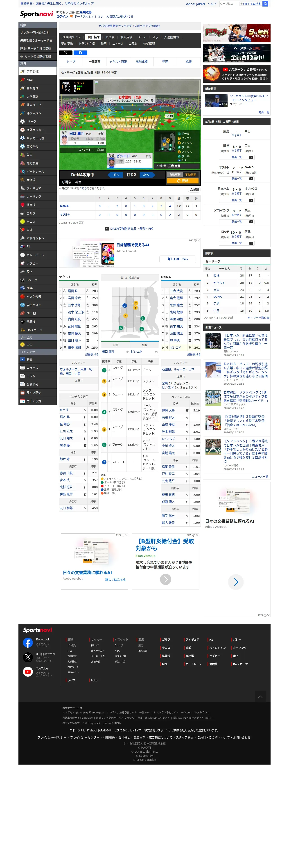Open the 略語 explanation こちら link
Viewport: 289px width, 868px height.
point(83,188)
